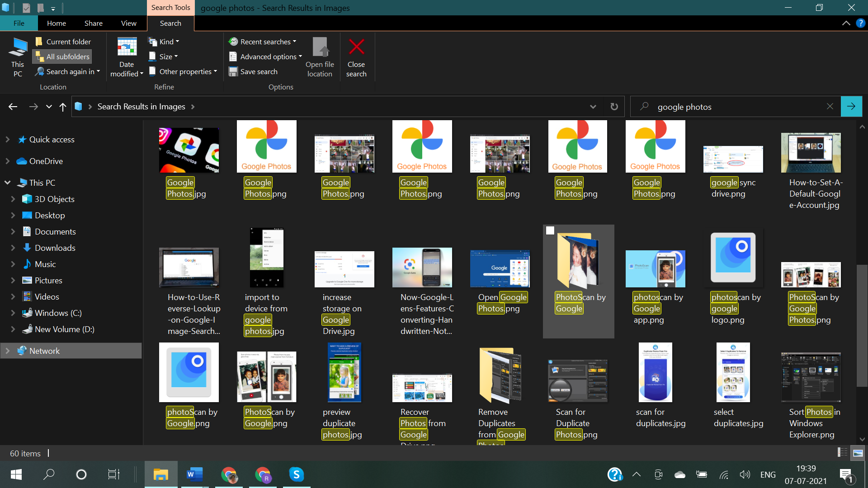This screenshot has width=868, height=488.
Task: Open Kind filter dropdown
Action: coord(164,42)
